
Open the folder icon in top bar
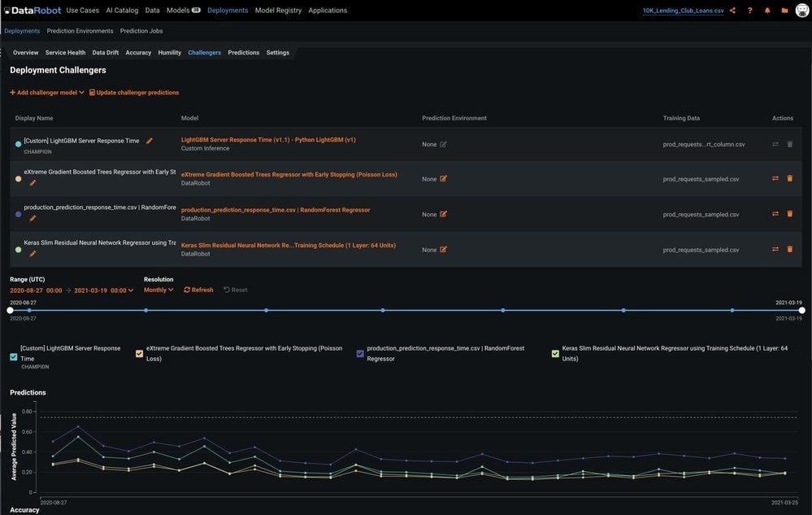[784, 11]
